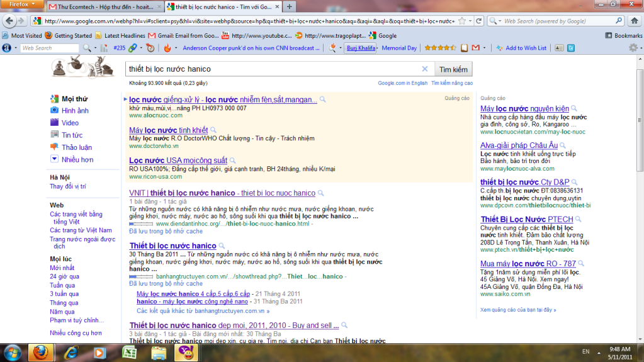Select the Tin tức news filter
Image resolution: width=644 pixels, height=362 pixels.
tap(72, 135)
